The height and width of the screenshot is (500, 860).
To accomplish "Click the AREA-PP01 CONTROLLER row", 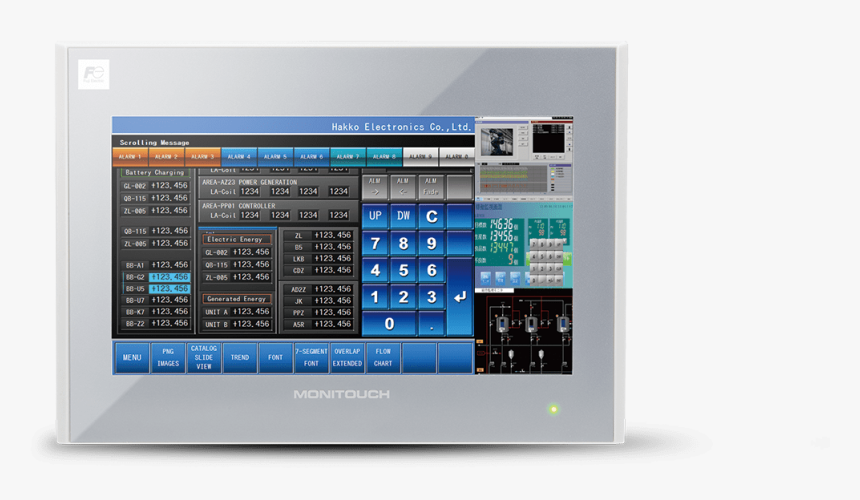I will (278, 211).
